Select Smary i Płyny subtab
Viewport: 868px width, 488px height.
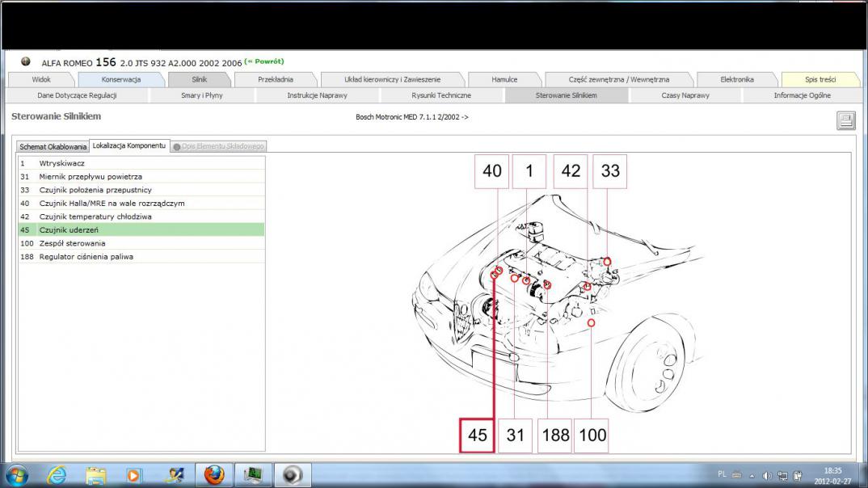[x=202, y=95]
